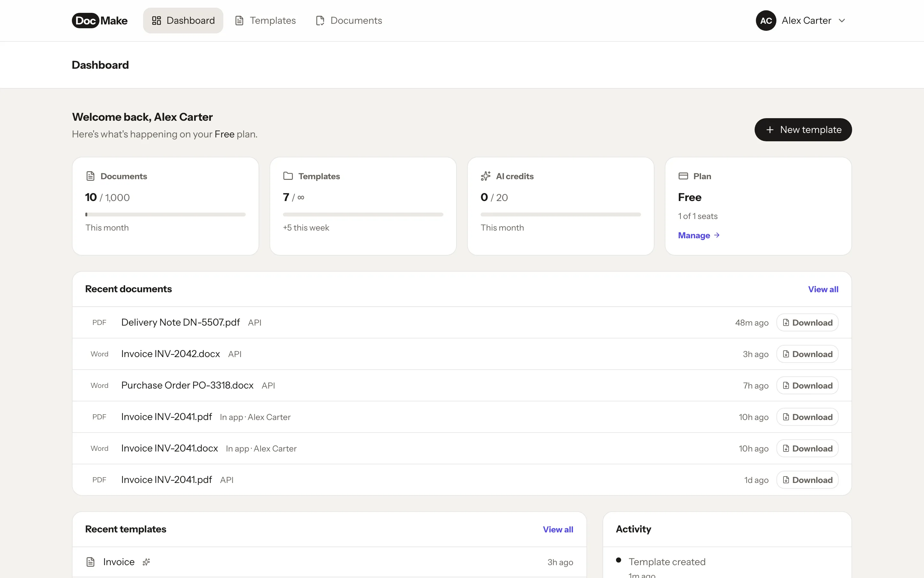924x578 pixels.
Task: Click the Dashboard grid icon in navbar
Action: click(x=157, y=21)
